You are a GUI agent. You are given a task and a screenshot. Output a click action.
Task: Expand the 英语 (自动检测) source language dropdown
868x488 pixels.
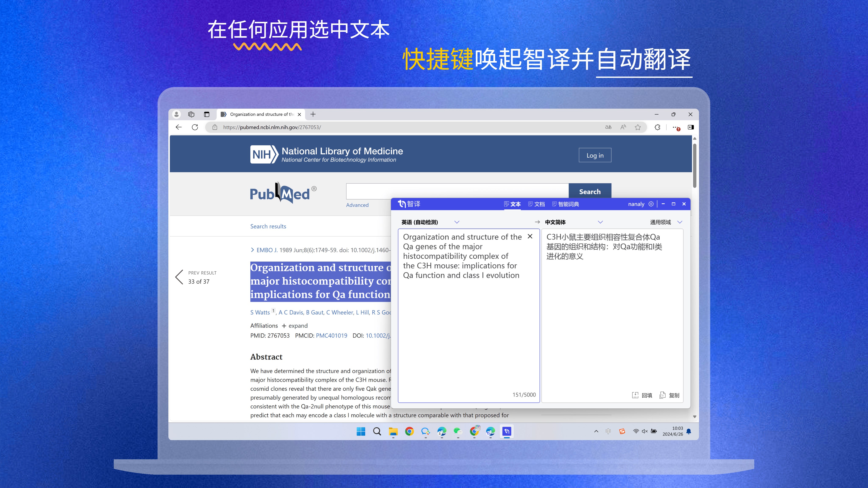click(x=457, y=222)
